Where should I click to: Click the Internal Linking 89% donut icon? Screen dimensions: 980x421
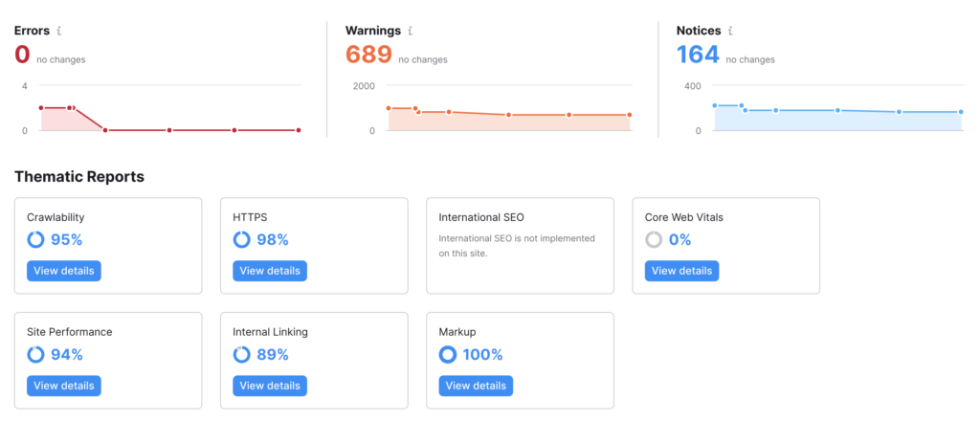pyautogui.click(x=241, y=354)
